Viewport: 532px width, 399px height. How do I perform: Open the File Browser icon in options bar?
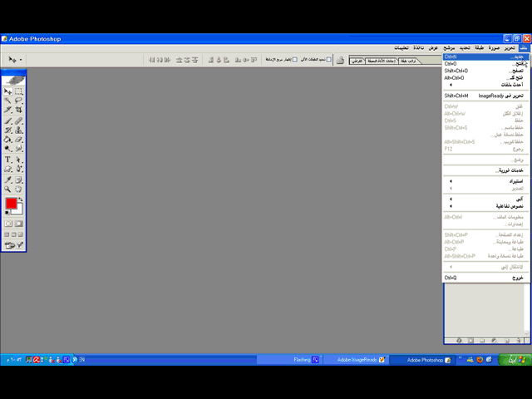pos(340,61)
